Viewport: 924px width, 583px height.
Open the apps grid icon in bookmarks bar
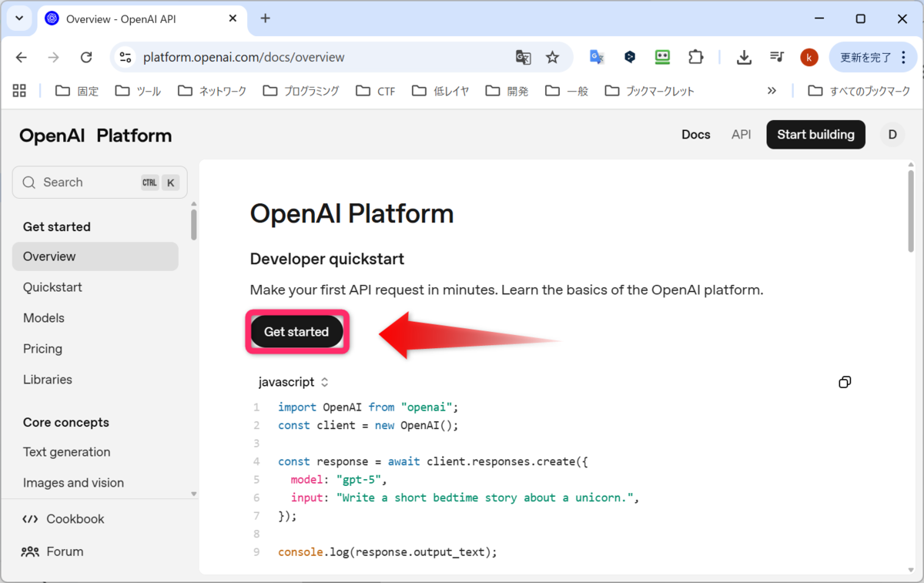19,91
